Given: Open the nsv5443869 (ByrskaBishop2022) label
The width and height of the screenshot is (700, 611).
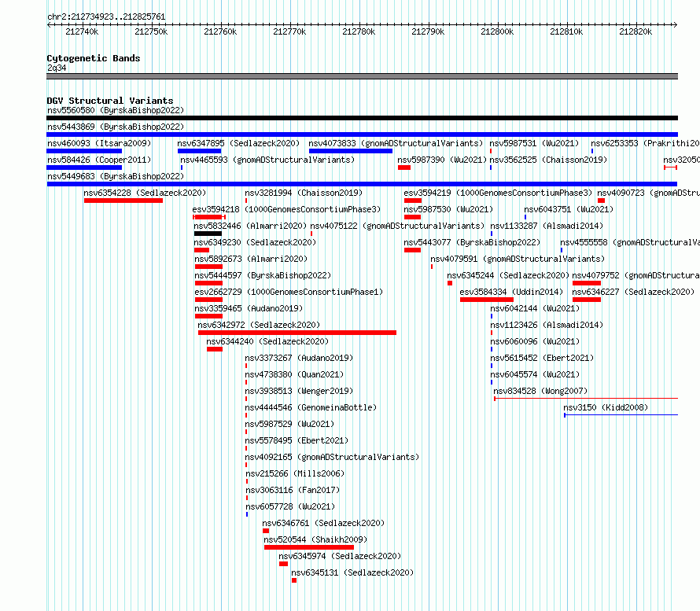Looking at the screenshot, I should click(x=116, y=127).
